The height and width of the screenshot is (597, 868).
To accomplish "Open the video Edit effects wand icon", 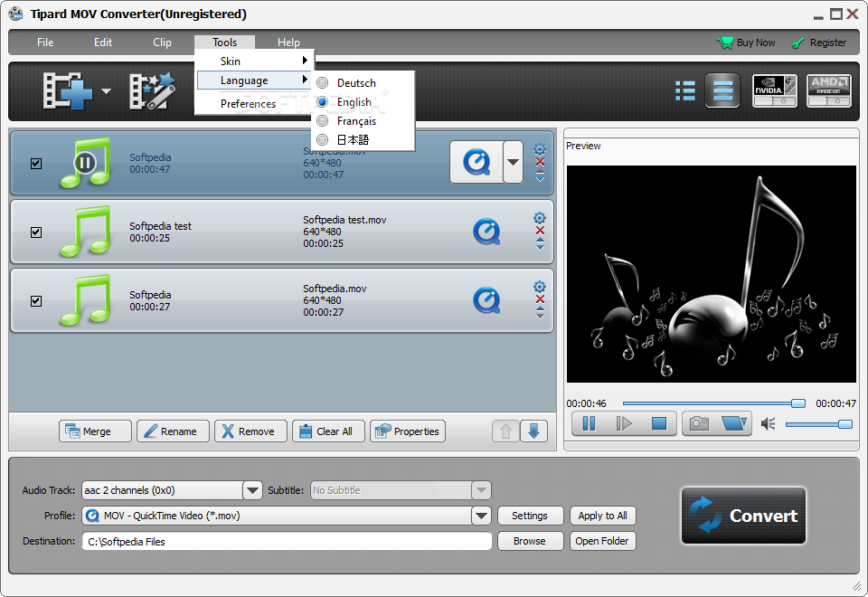I will click(x=152, y=90).
